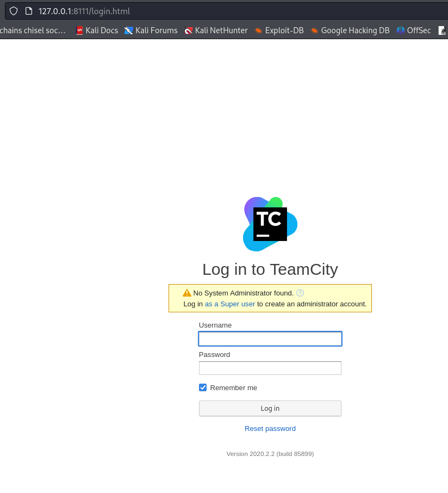This screenshot has height=493, width=448.
Task: Click the Reset password link
Action: click(x=270, y=428)
